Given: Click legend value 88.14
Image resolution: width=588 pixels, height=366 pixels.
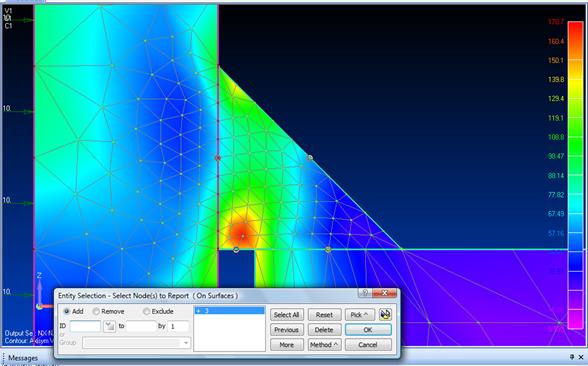Looking at the screenshot, I should [x=556, y=175].
